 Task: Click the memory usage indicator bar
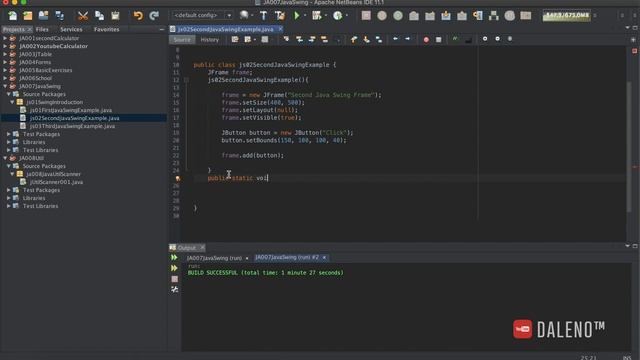pos(567,16)
